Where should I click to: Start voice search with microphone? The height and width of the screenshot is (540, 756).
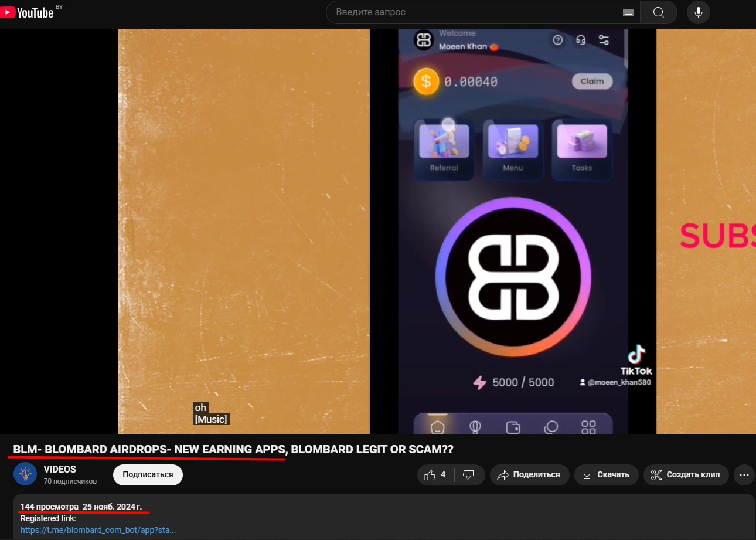pyautogui.click(x=699, y=12)
